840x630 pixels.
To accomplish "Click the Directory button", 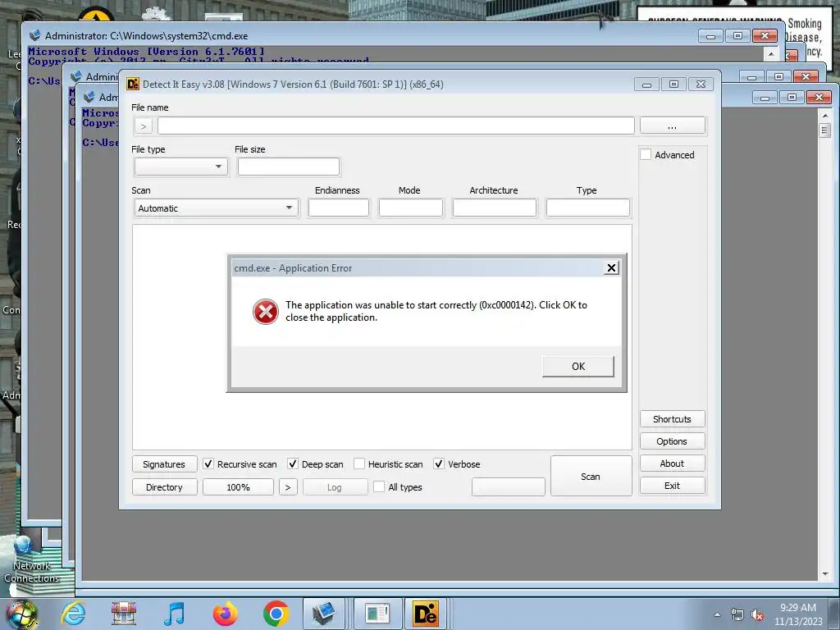I will pos(164,487).
